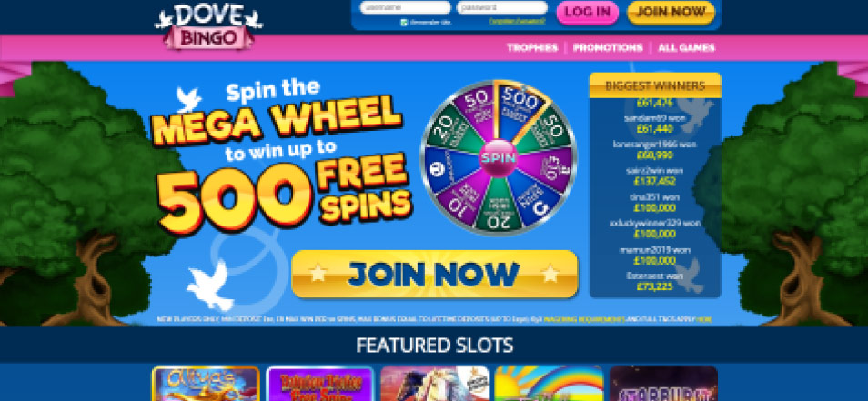Click the left star on Join Now banner
868x401 pixels.
318,273
